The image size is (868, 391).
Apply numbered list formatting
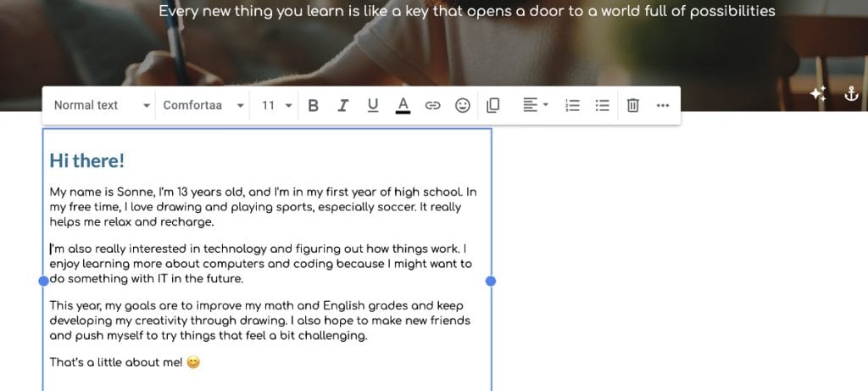tap(573, 105)
